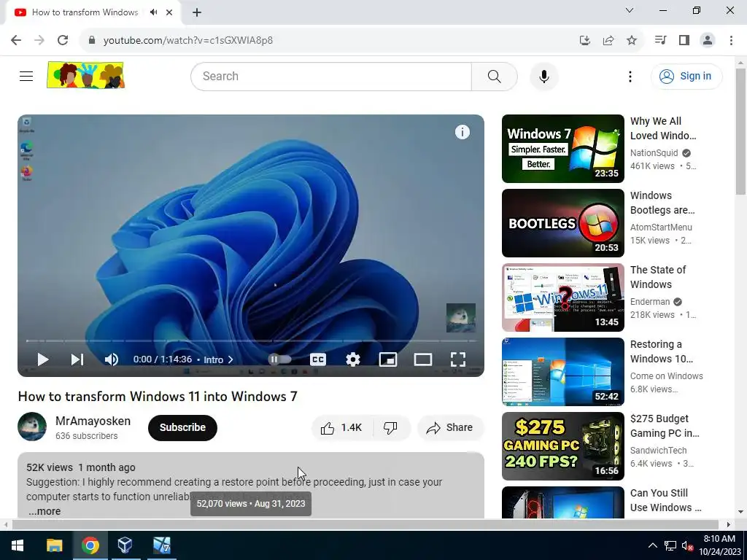Viewport: 747px width, 560px height.
Task: Open the $275 Budget Gaming PC thumbnail
Action: (x=562, y=446)
